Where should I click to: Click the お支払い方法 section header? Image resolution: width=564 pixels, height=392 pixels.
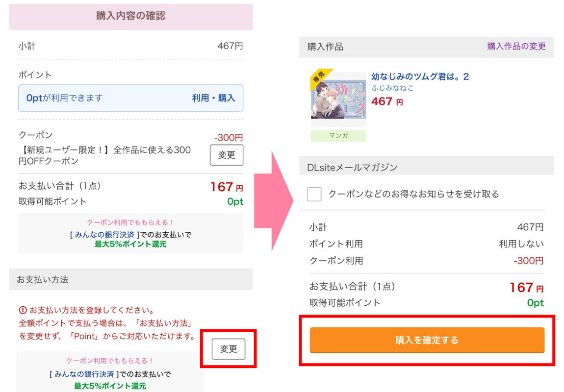pyautogui.click(x=43, y=280)
